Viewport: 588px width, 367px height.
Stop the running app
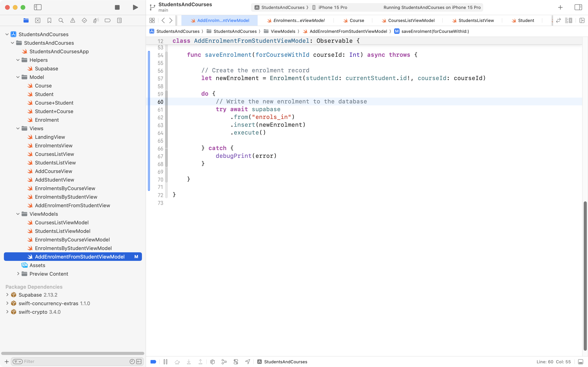click(117, 7)
